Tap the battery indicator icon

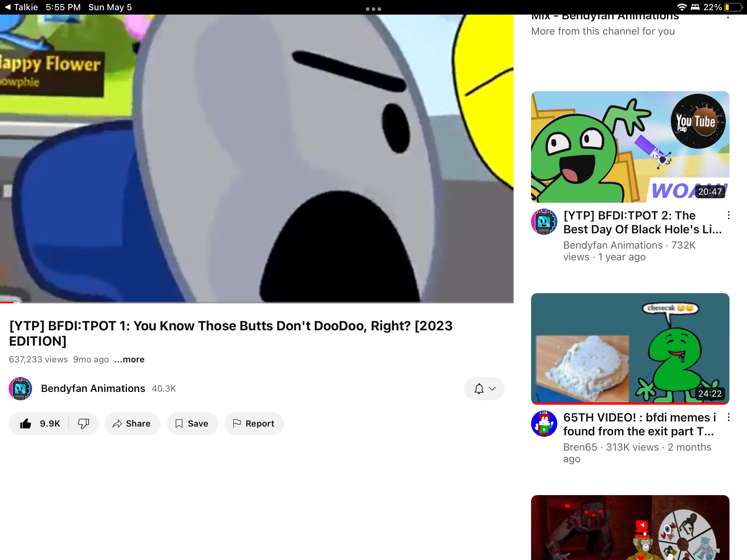coord(734,7)
